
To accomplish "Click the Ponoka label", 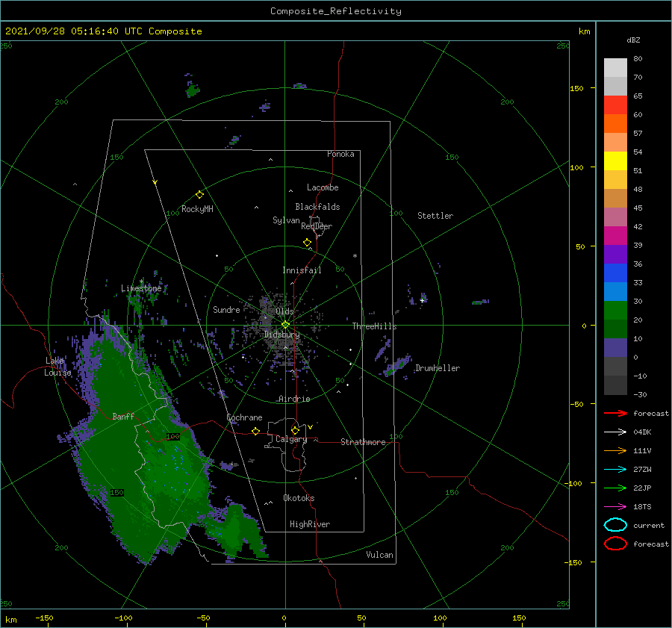I will click(340, 154).
